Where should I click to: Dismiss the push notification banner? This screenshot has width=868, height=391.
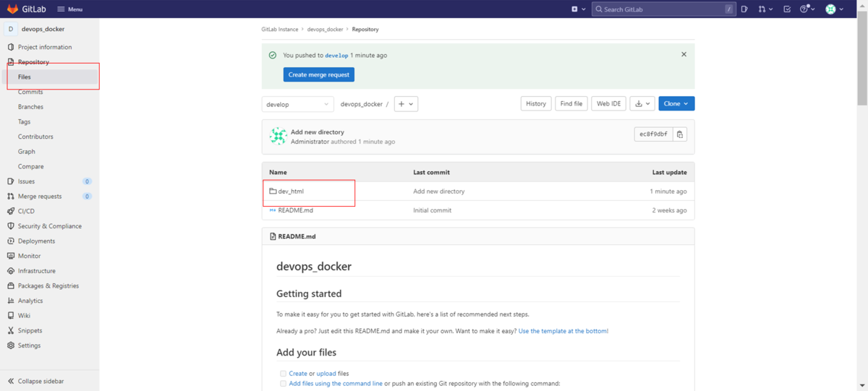(x=684, y=54)
